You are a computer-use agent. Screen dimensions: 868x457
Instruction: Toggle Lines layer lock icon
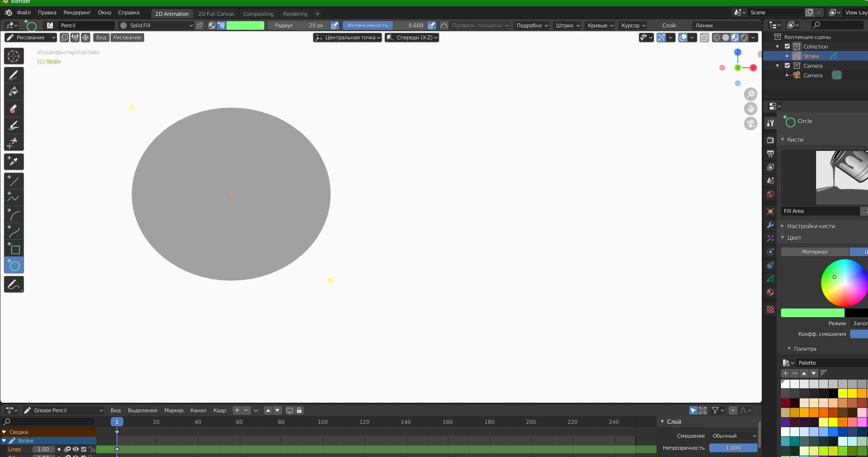pyautogui.click(x=92, y=449)
